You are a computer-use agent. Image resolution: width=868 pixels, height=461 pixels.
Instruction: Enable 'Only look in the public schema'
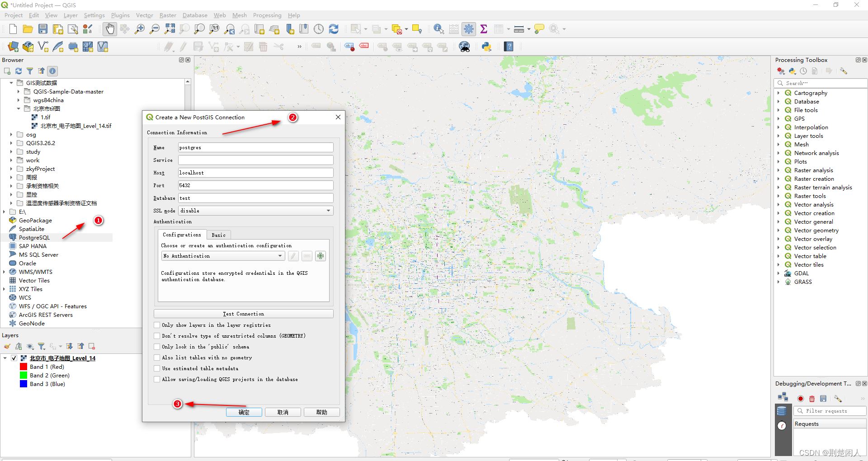pos(157,347)
